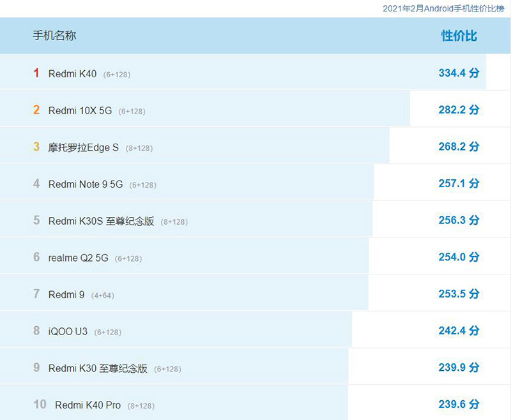Screen dimensions: 511x420
Task: Select the Redmi 10X 5G phone name
Action: (x=80, y=110)
